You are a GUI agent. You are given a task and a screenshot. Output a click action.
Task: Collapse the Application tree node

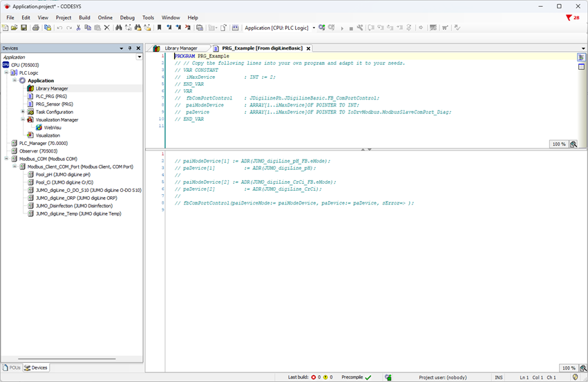coord(15,80)
